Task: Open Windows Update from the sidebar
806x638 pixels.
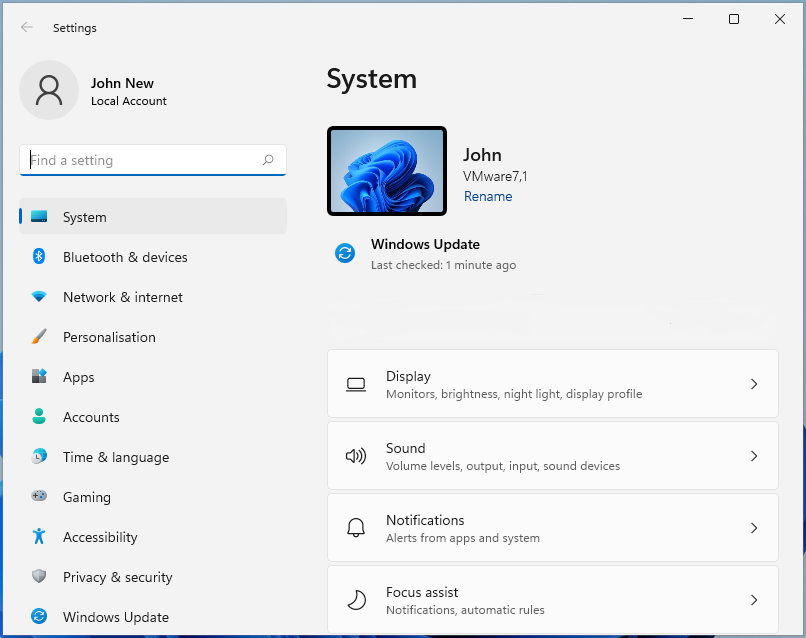Action: pos(116,617)
